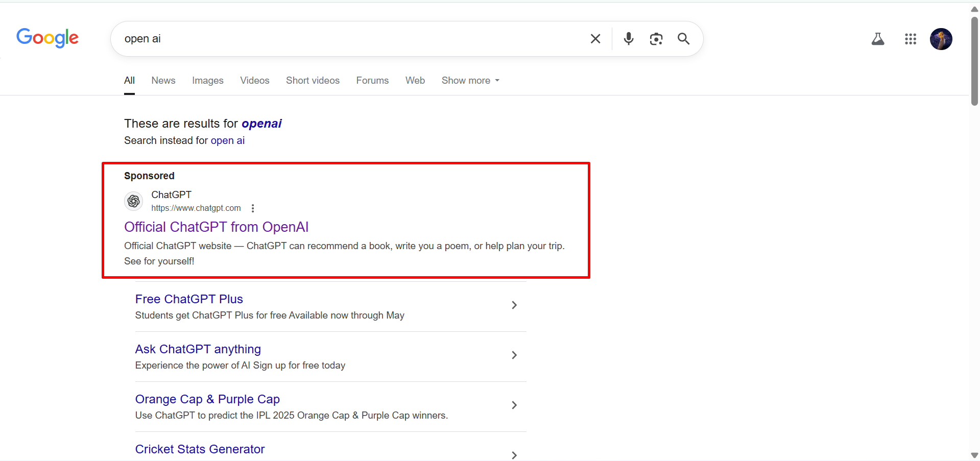980x461 pixels.
Task: Open Search Labs flask icon
Action: point(878,39)
